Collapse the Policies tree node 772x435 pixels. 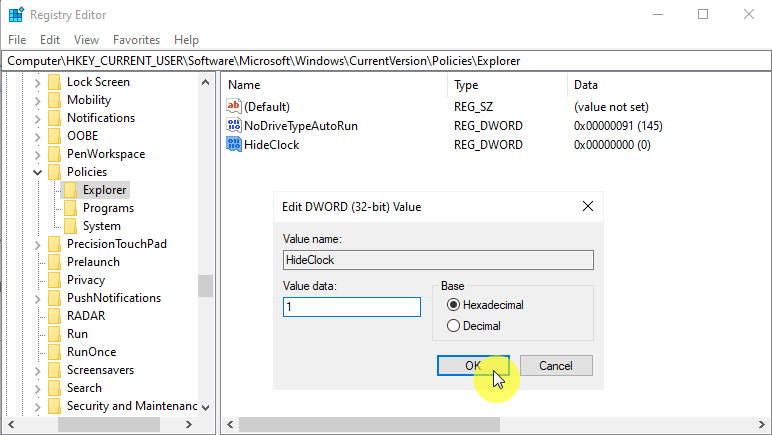(38, 172)
